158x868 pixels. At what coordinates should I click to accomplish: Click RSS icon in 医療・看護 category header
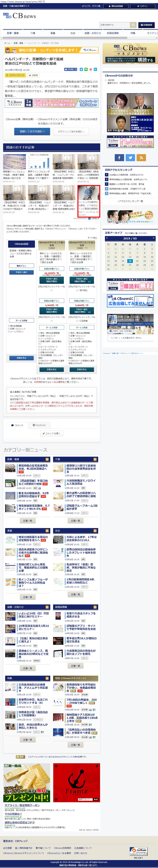point(47,459)
